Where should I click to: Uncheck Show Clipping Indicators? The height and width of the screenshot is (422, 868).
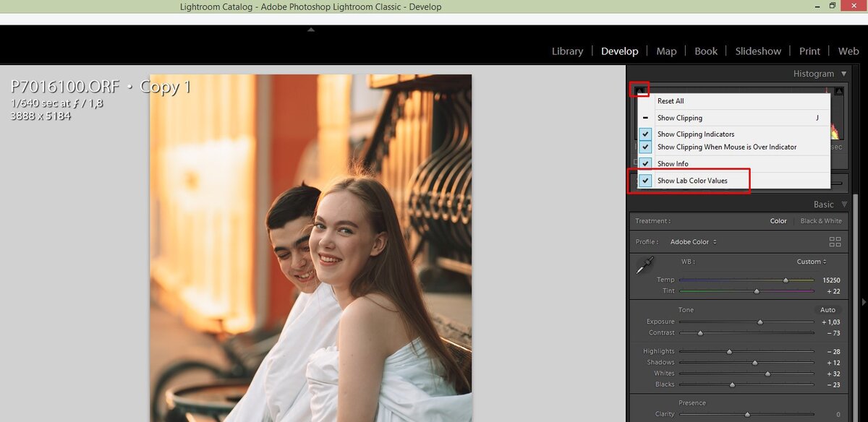(734, 134)
